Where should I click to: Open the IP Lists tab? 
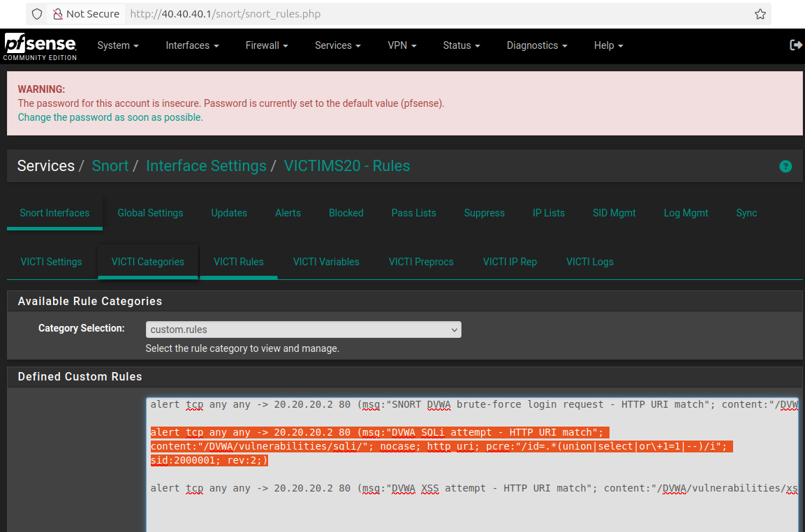click(x=548, y=213)
